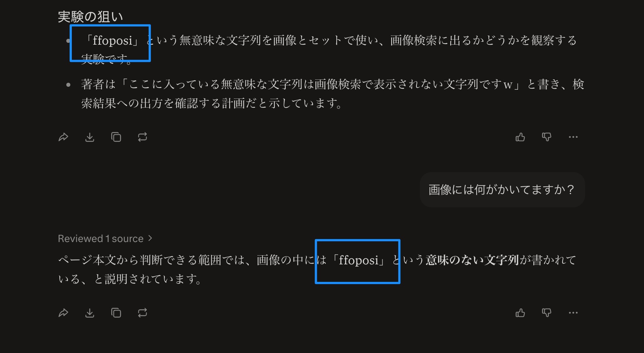Viewport: 644px width, 353px height.
Task: Copy the response below Reviewed 1 source
Action: pyautogui.click(x=116, y=313)
